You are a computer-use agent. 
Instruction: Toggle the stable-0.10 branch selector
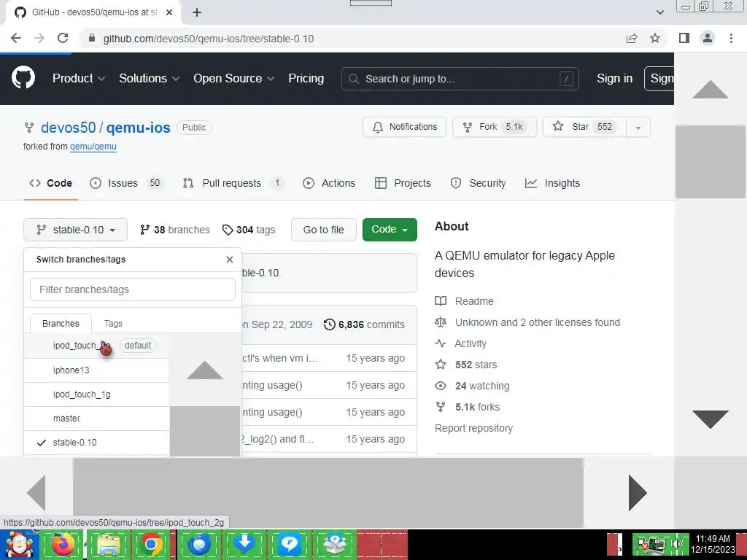pos(75,230)
